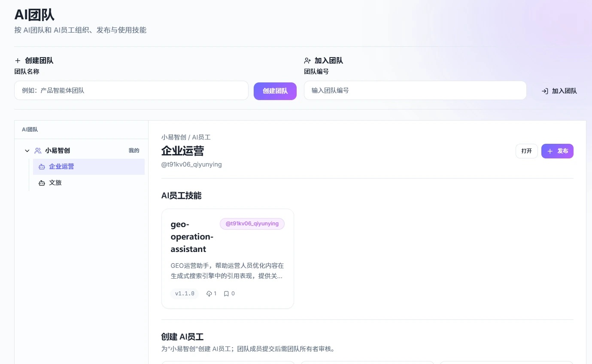
Task: Click the 团队编号 field label
Action: [x=316, y=72]
